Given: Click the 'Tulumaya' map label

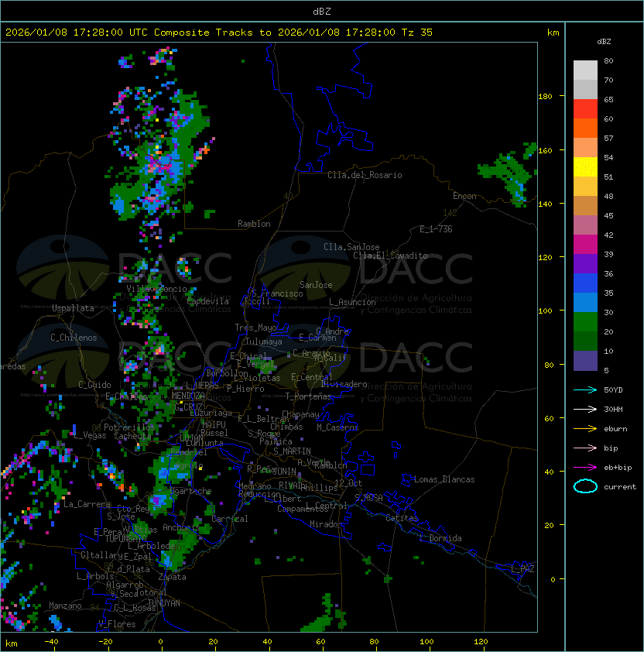Looking at the screenshot, I should (264, 341).
